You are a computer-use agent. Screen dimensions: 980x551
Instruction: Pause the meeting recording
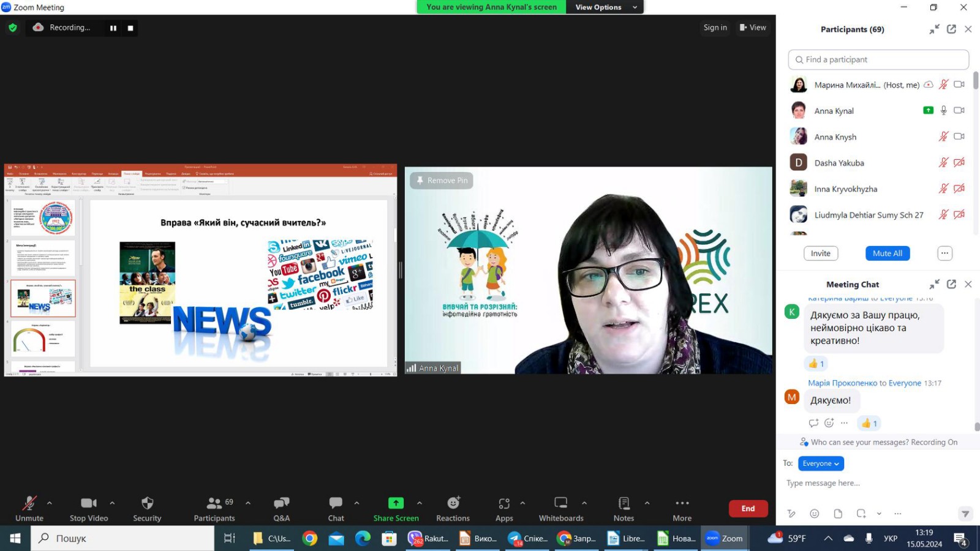113,28
